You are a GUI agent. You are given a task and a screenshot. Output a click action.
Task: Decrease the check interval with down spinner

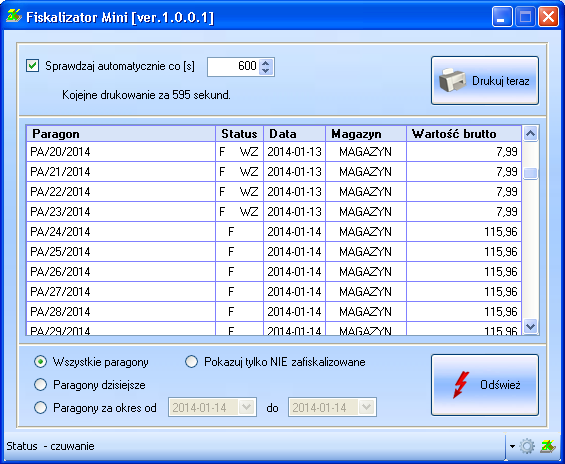[266, 71]
